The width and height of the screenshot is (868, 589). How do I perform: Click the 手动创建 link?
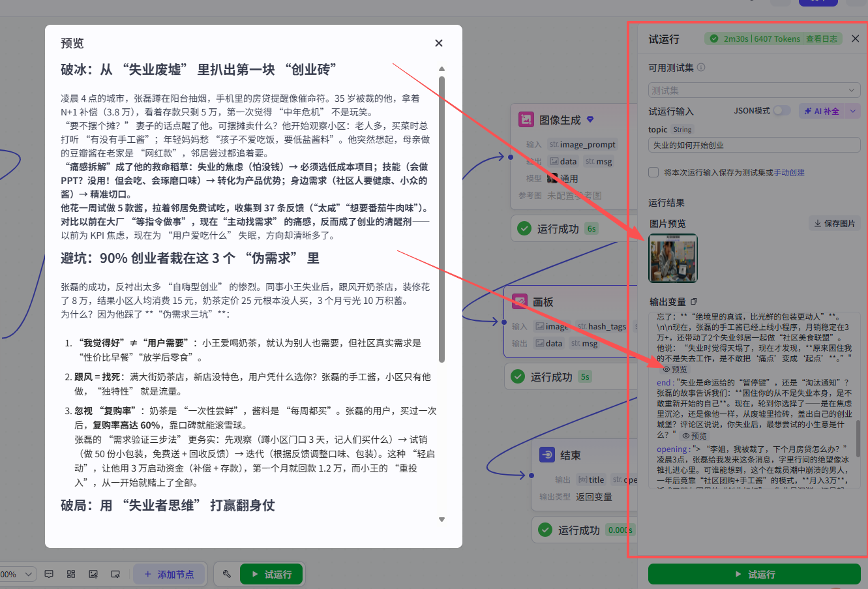[x=789, y=173]
